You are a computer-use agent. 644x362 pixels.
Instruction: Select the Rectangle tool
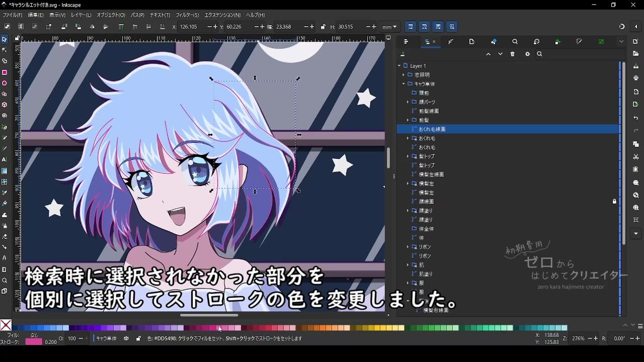tap(5, 72)
